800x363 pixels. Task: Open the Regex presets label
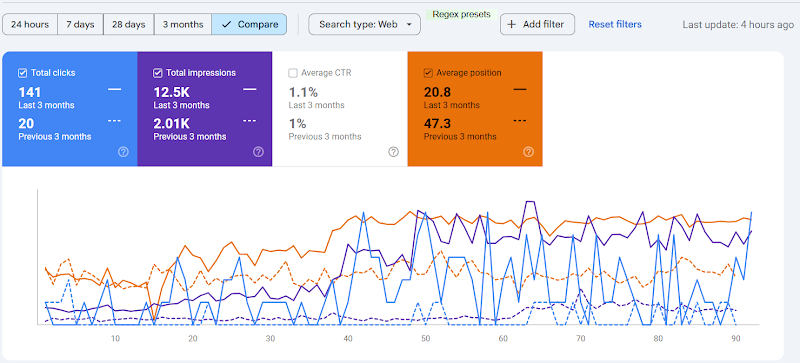461,14
